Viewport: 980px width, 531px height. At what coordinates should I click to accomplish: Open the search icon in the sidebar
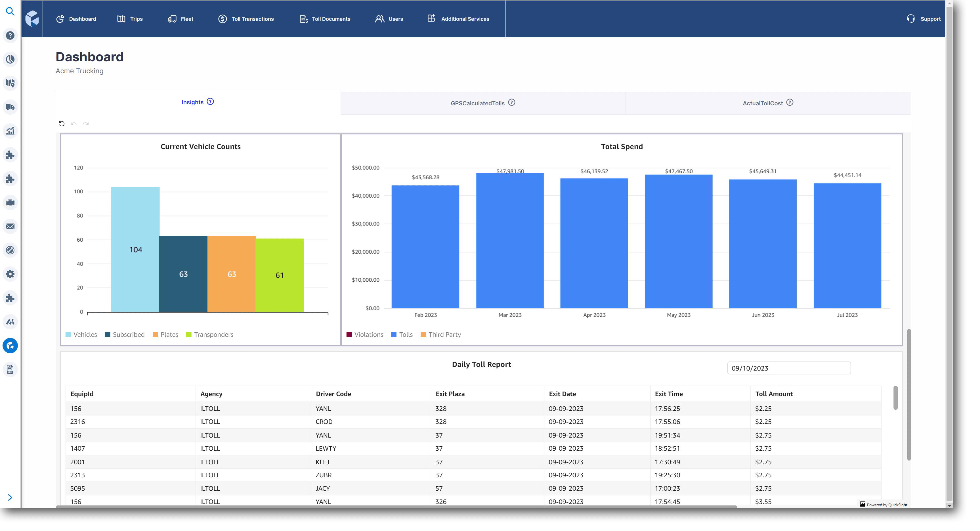point(10,11)
